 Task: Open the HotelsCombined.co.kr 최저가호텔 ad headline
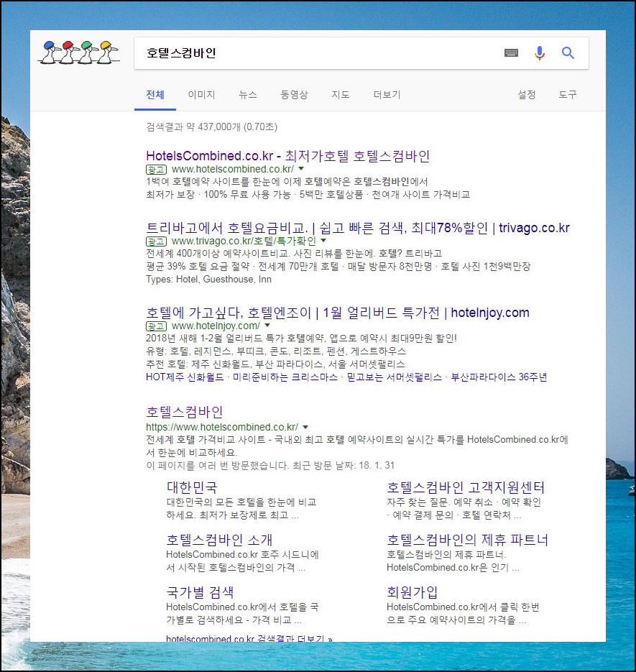[287, 156]
